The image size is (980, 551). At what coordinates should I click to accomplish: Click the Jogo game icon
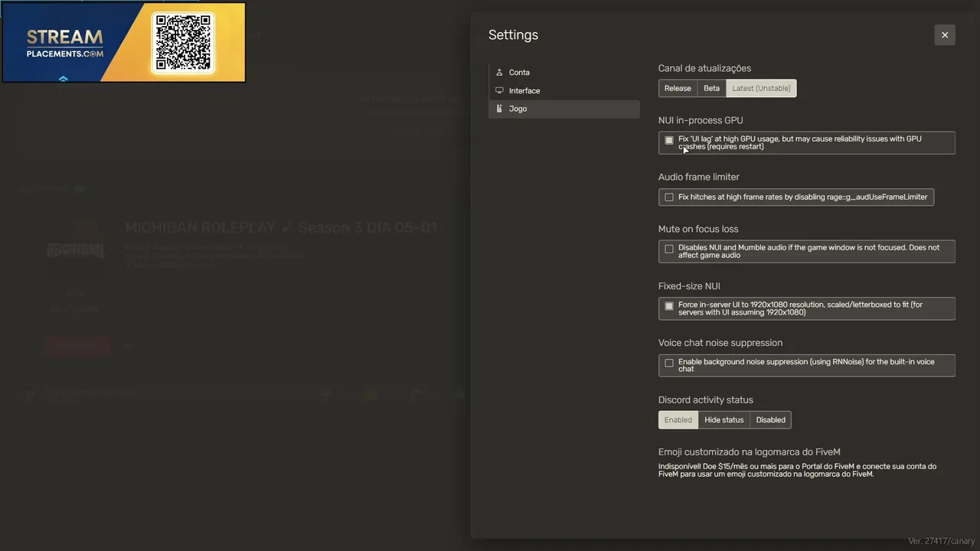(499, 109)
